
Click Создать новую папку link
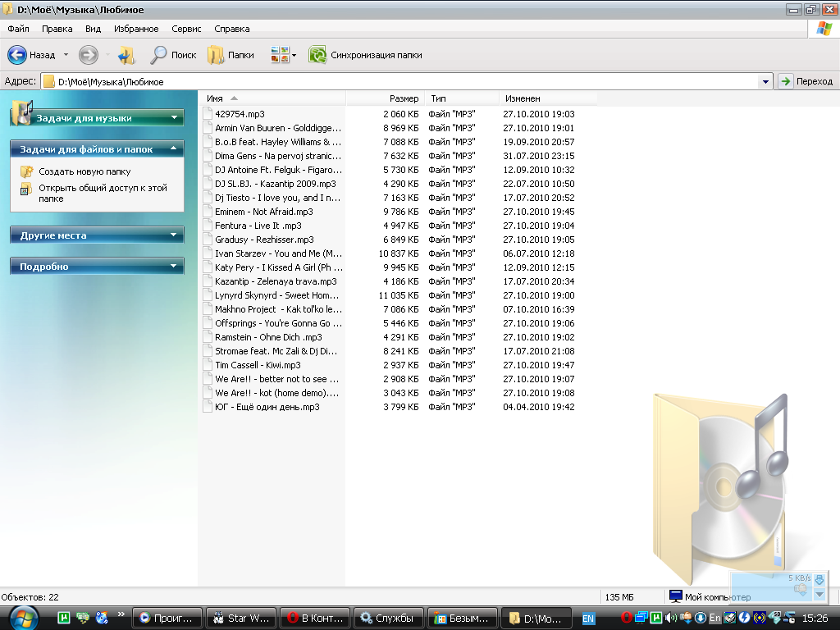click(84, 172)
